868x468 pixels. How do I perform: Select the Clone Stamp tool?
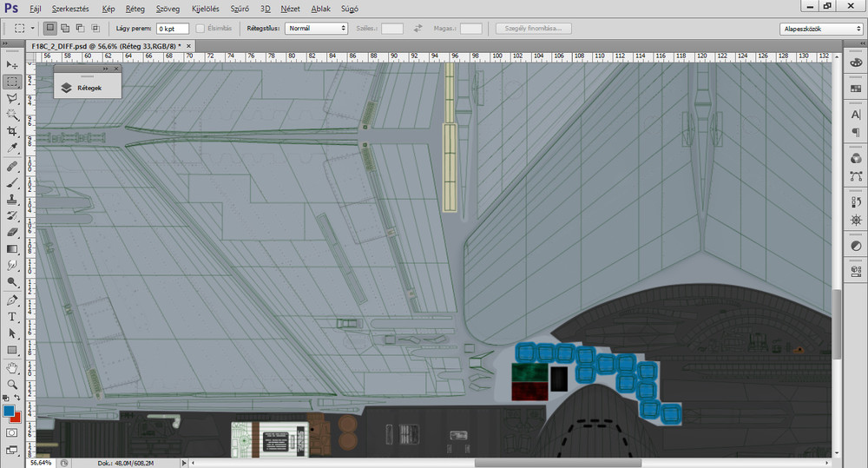(x=12, y=200)
